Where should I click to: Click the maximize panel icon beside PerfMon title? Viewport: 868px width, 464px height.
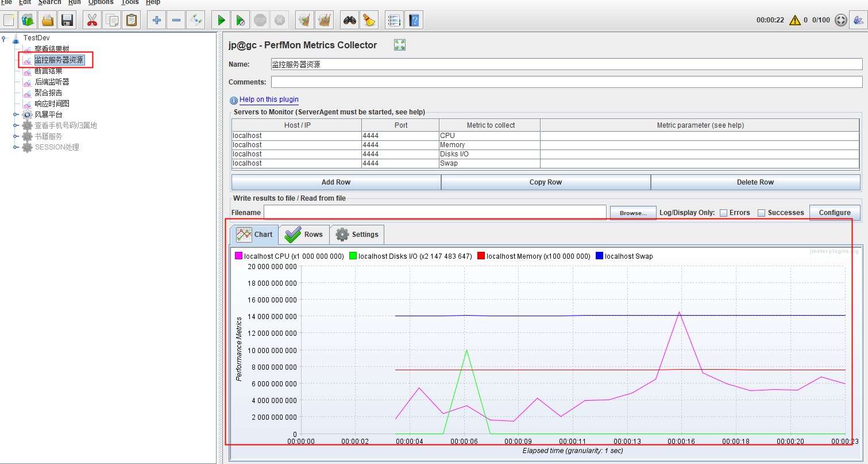tap(400, 45)
